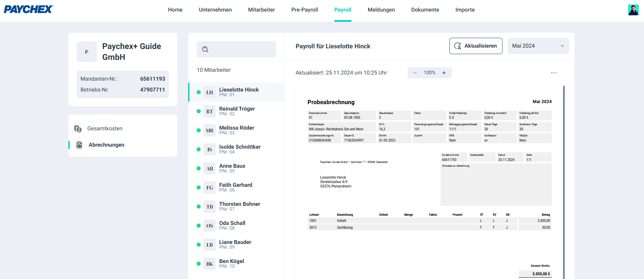Screen dimensions: 644x279
Task: Select employee Liane Bauder
Action: click(236, 245)
